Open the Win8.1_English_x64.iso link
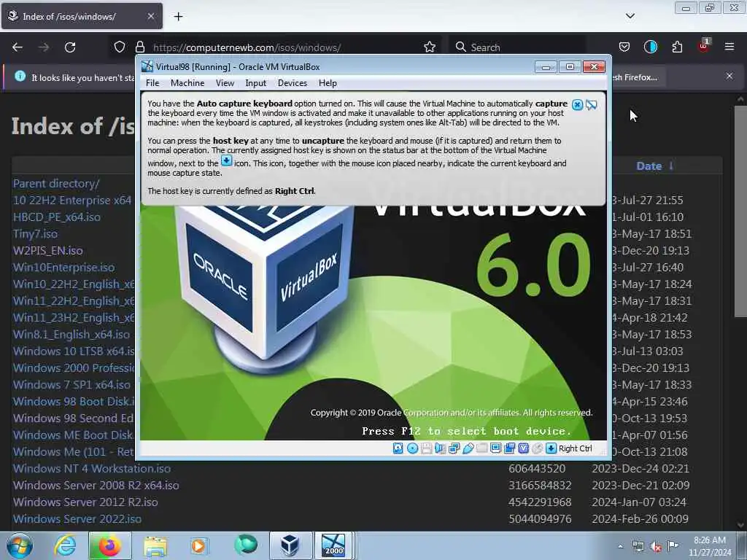Screen dimensions: 747x560 [71, 334]
